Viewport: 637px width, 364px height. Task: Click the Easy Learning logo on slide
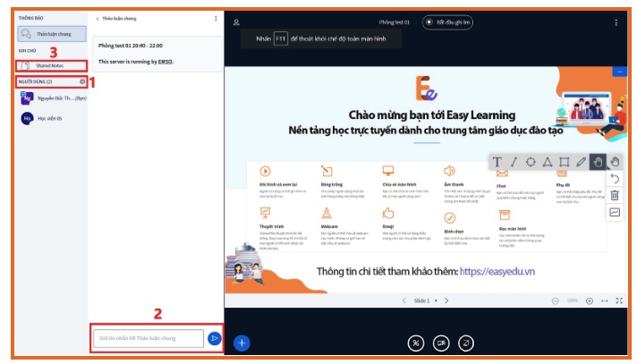[x=426, y=88]
